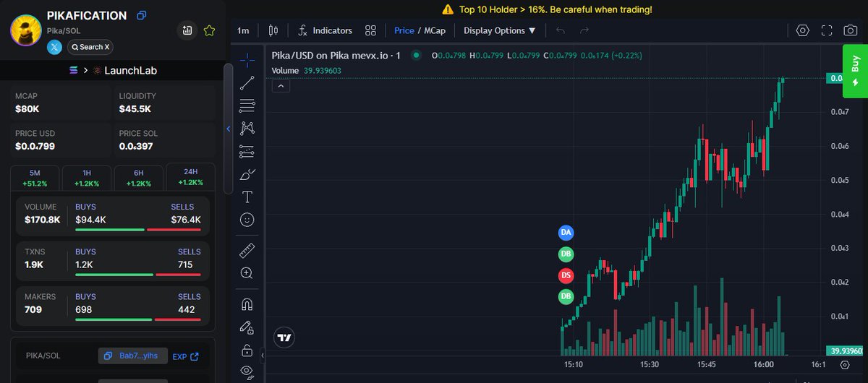Open the Indicators dialog
This screenshot has height=383, width=868.
click(x=325, y=30)
